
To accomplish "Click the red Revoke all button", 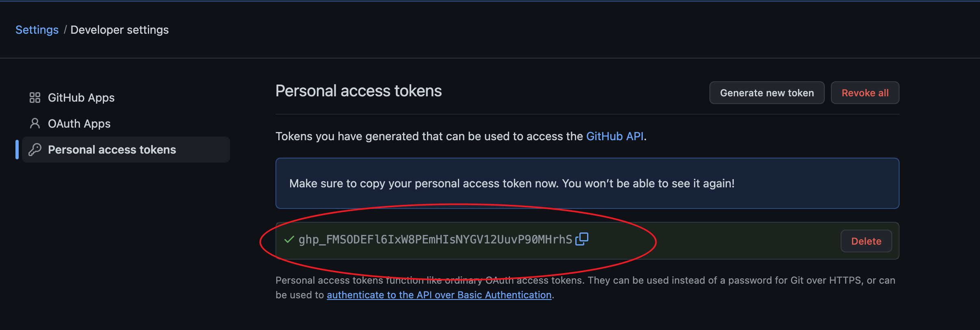I will [x=865, y=93].
